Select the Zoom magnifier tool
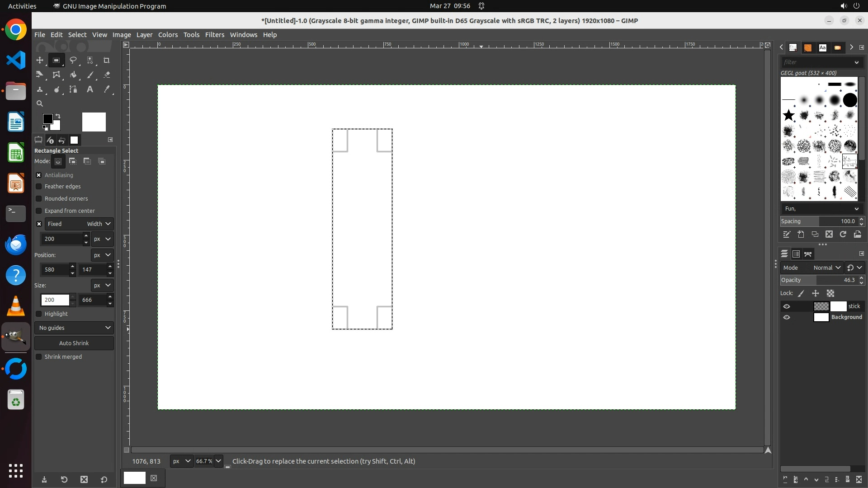This screenshot has width=868, height=488. [40, 103]
